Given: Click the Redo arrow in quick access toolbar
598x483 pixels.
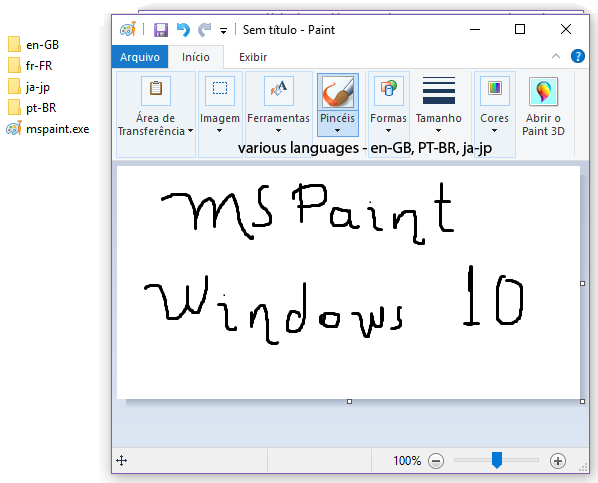Looking at the screenshot, I should (205, 30).
